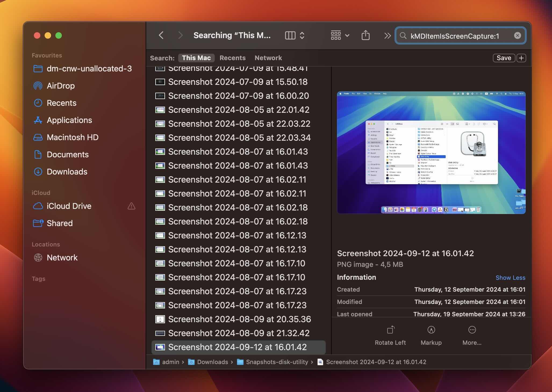Image resolution: width=552 pixels, height=392 pixels.
Task: Open Recents in the sidebar
Action: tap(55, 103)
